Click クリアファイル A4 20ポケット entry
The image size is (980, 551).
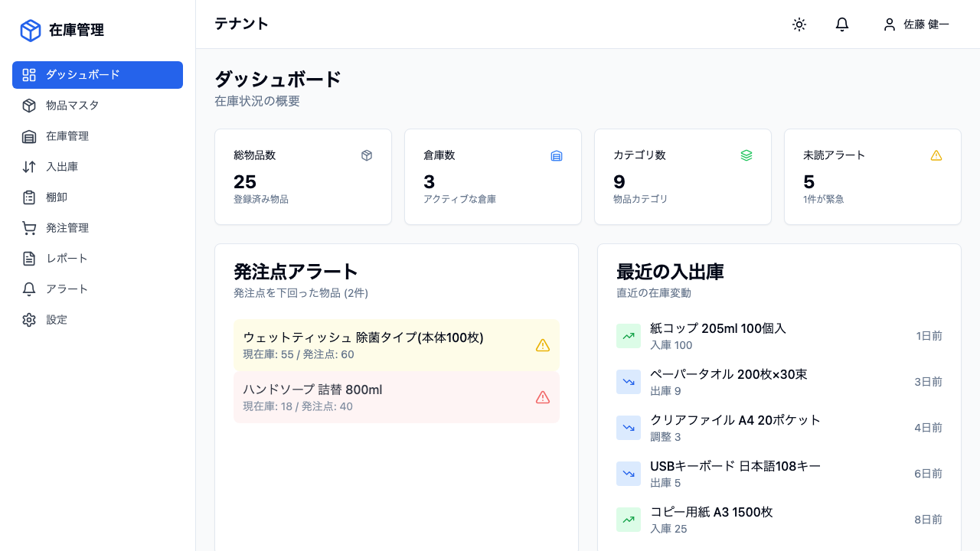pos(779,428)
